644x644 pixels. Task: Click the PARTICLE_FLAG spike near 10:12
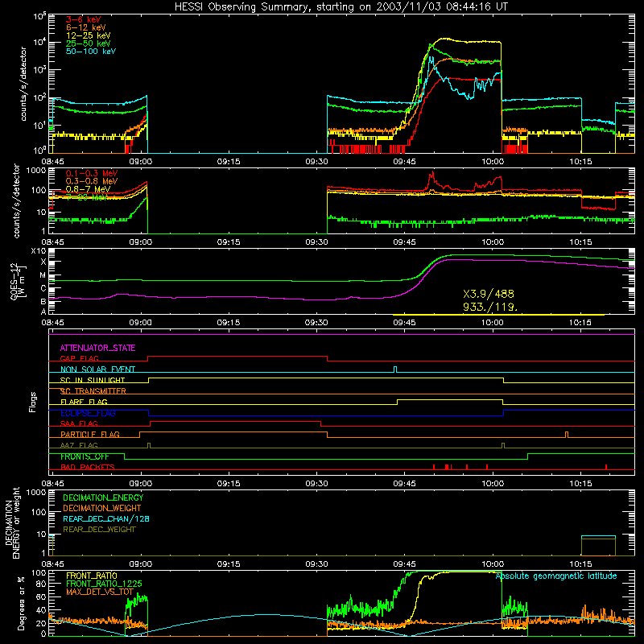pyautogui.click(x=567, y=435)
